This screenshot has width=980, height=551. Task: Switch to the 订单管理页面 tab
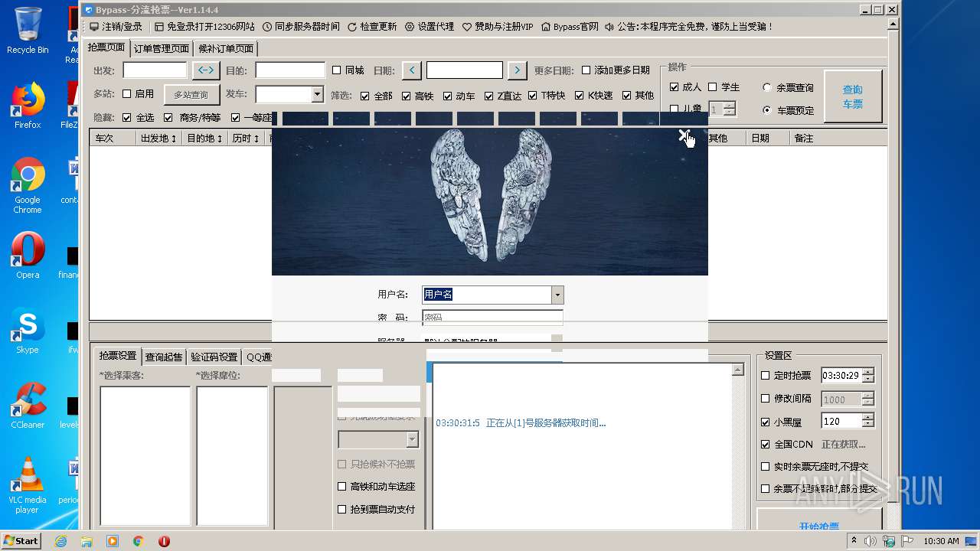[x=162, y=48]
